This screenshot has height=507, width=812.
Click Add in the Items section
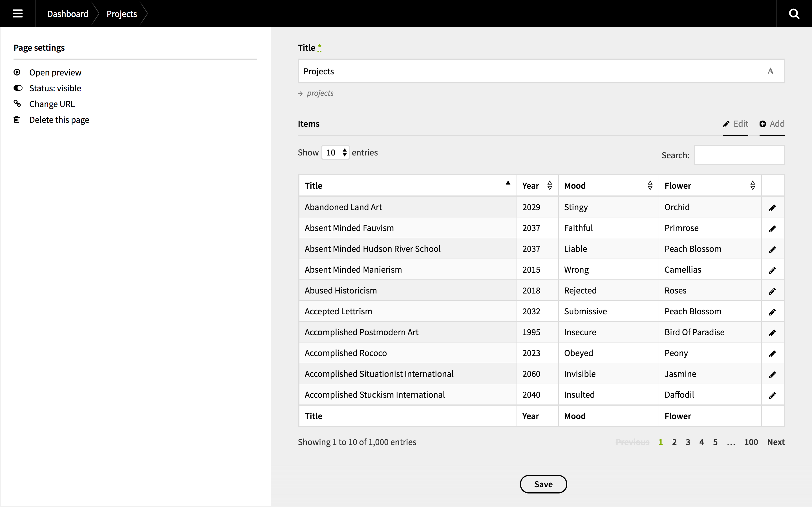pos(772,124)
